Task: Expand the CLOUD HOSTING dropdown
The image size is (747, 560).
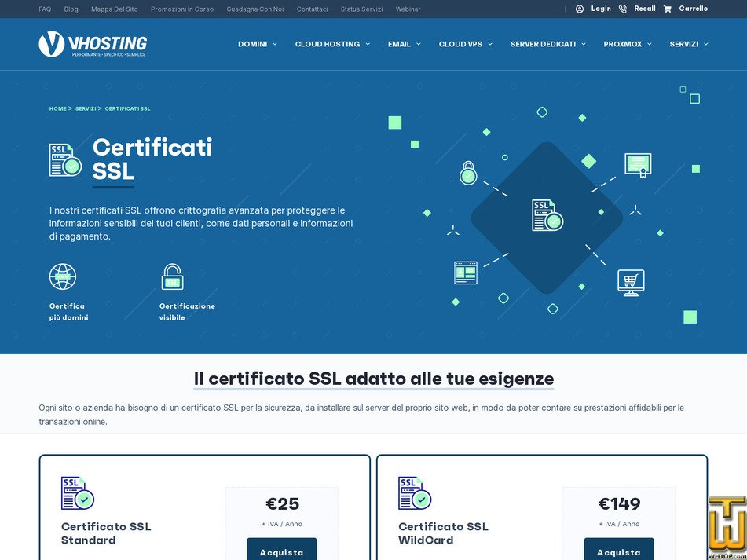Action: (x=332, y=44)
